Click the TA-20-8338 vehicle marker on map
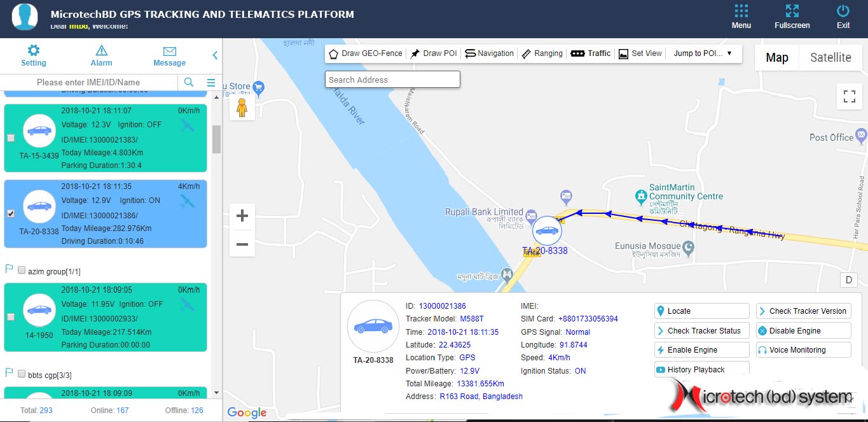The width and height of the screenshot is (868, 422). click(x=547, y=230)
